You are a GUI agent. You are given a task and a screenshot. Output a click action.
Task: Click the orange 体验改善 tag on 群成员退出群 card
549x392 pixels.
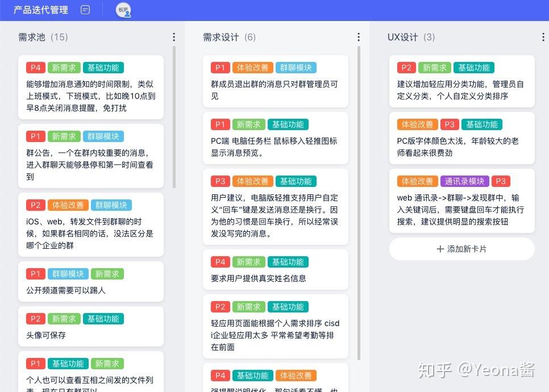252,68
